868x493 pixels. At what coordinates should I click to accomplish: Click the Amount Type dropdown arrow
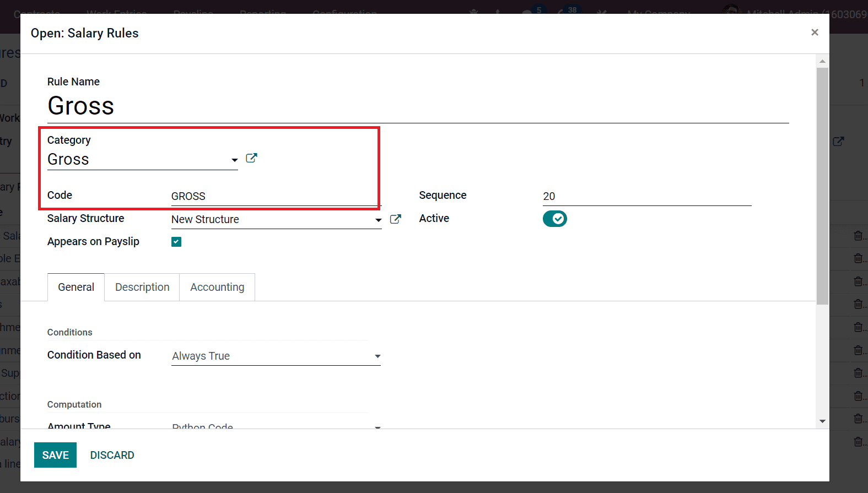[378, 427]
